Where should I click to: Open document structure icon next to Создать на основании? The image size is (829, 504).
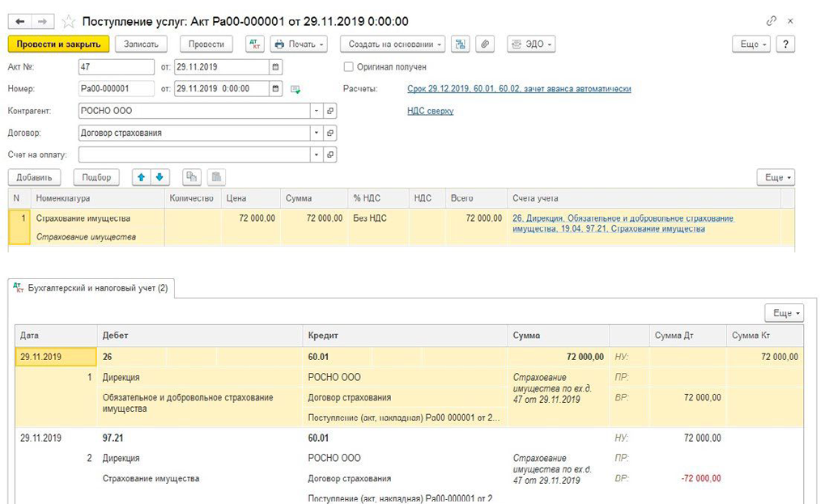pos(461,44)
